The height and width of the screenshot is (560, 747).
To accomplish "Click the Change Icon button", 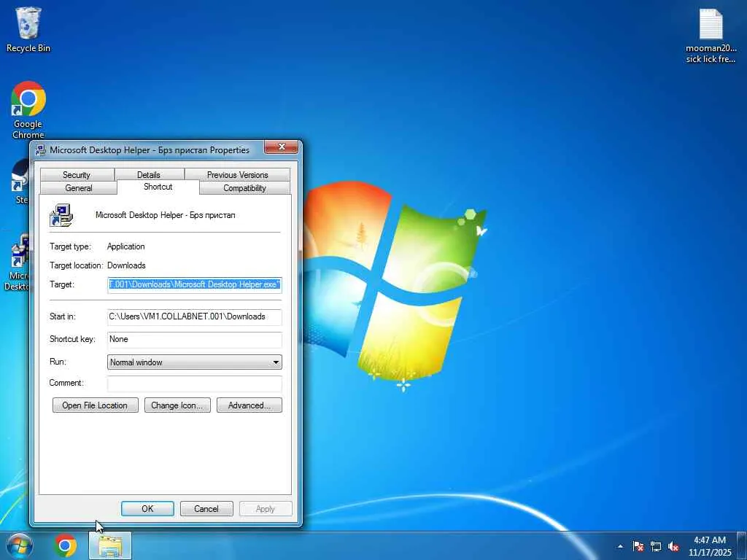I will (x=177, y=405).
